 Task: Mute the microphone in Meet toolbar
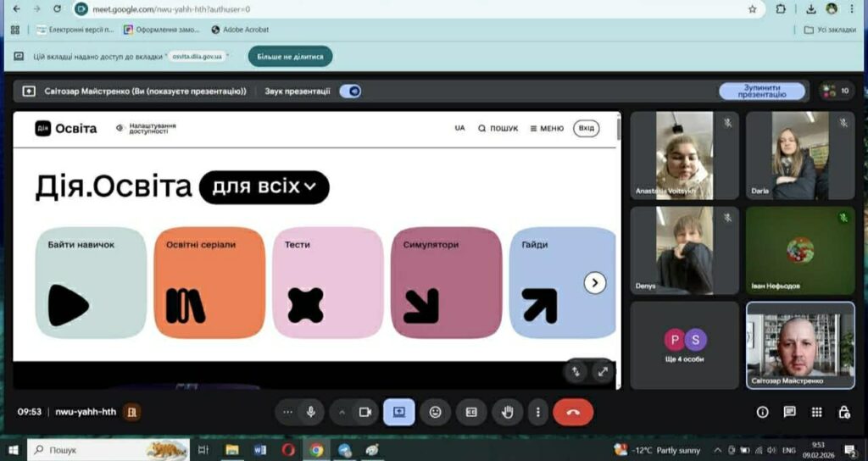311,412
